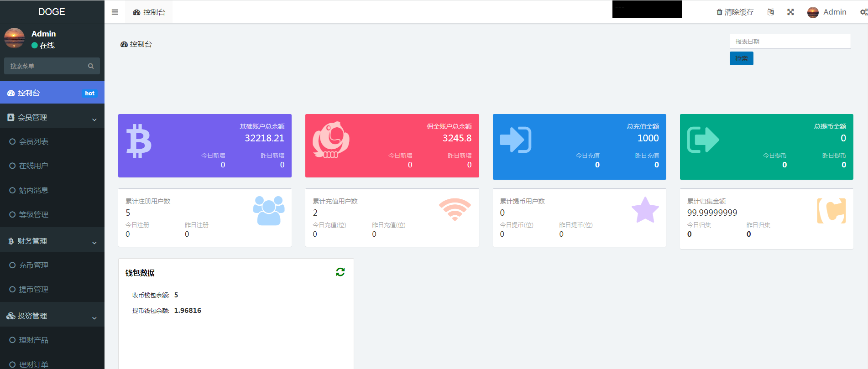The image size is (868, 369).
Task: Open the Admin user menu in header
Action: coord(827,12)
